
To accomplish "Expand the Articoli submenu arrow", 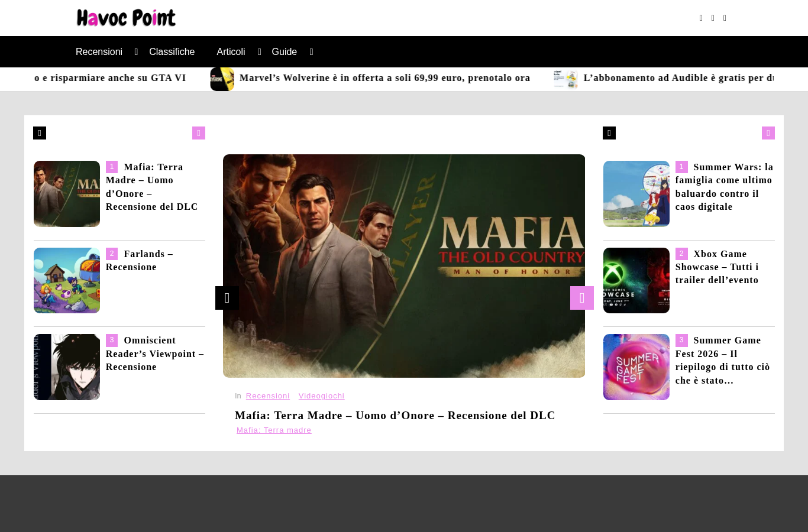I will coord(259,52).
